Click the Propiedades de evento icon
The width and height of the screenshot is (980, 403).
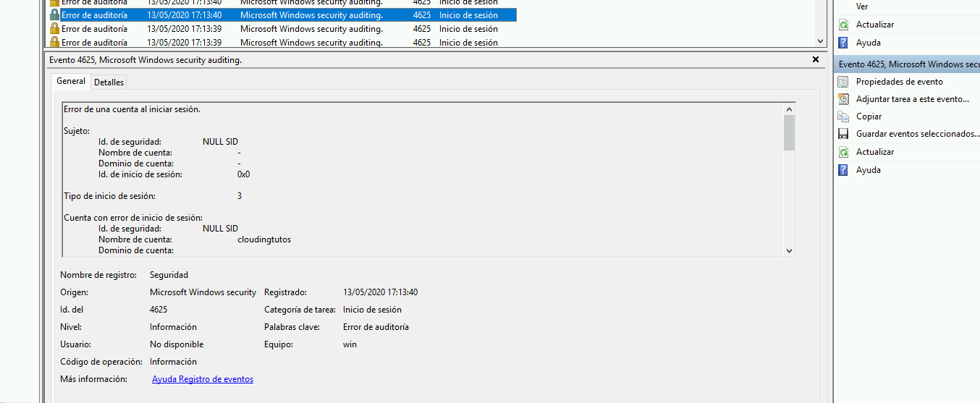pos(843,82)
